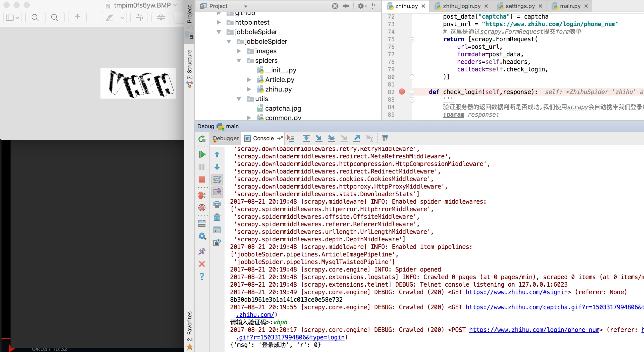Expand the httpbintest folder
644x352 pixels.
(x=219, y=22)
